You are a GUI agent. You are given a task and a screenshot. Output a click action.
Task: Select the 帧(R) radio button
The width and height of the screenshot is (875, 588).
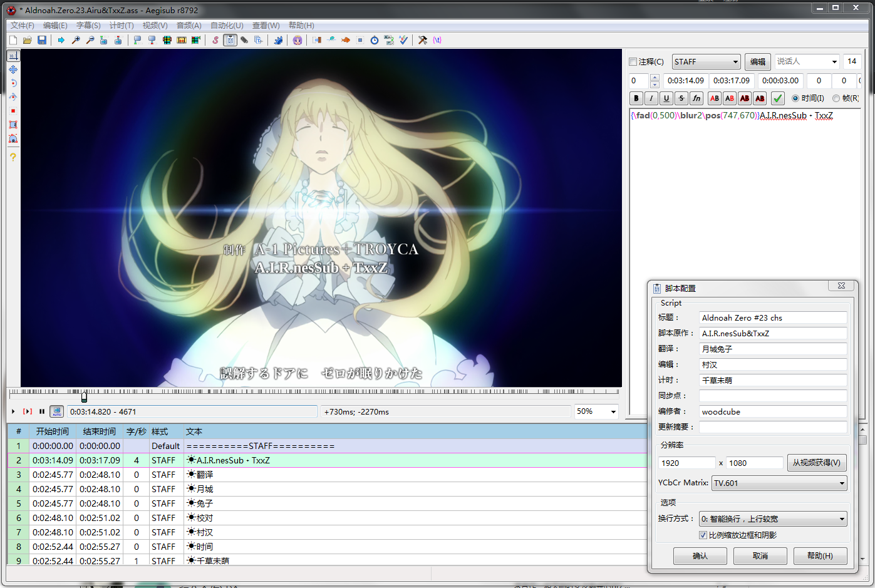(836, 98)
